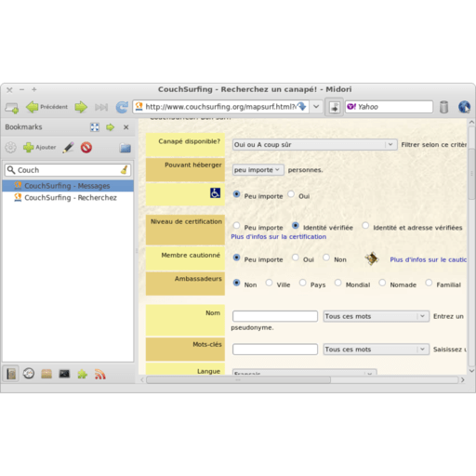
Task: Open the globe menu icon
Action: [464, 107]
